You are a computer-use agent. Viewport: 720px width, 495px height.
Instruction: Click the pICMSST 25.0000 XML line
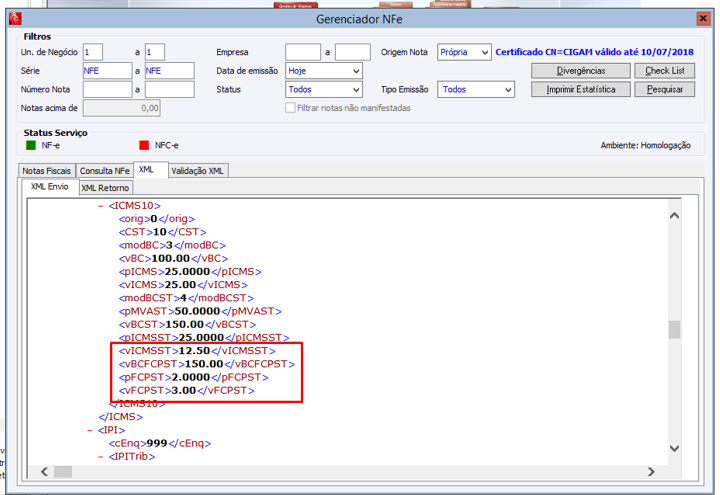(204, 338)
